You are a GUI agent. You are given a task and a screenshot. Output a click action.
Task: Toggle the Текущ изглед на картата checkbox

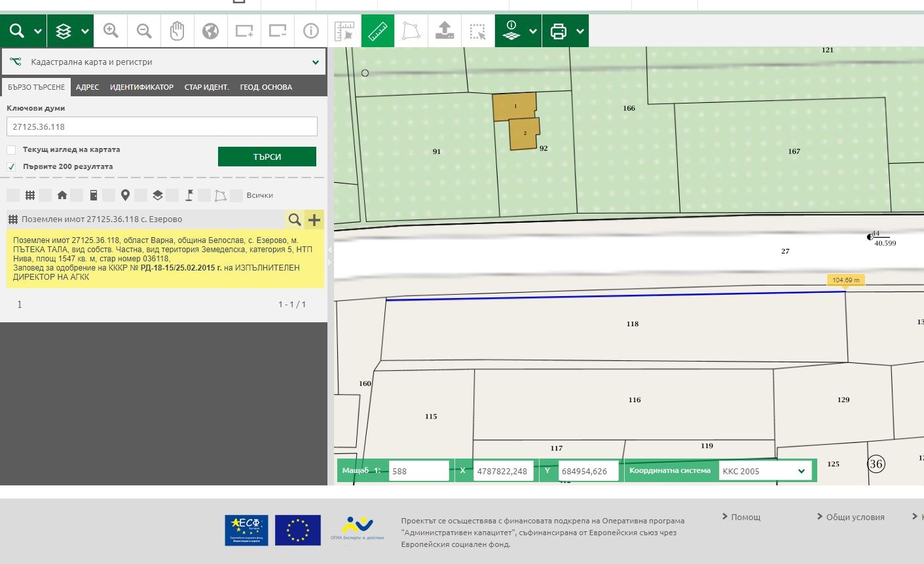coord(11,149)
